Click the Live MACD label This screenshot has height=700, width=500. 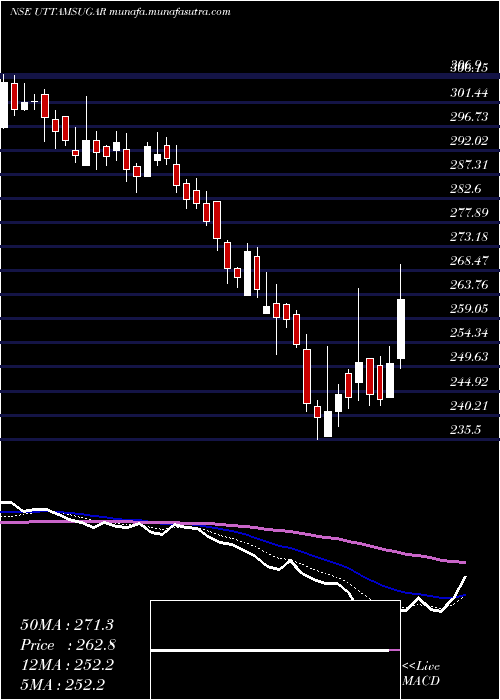(421, 674)
